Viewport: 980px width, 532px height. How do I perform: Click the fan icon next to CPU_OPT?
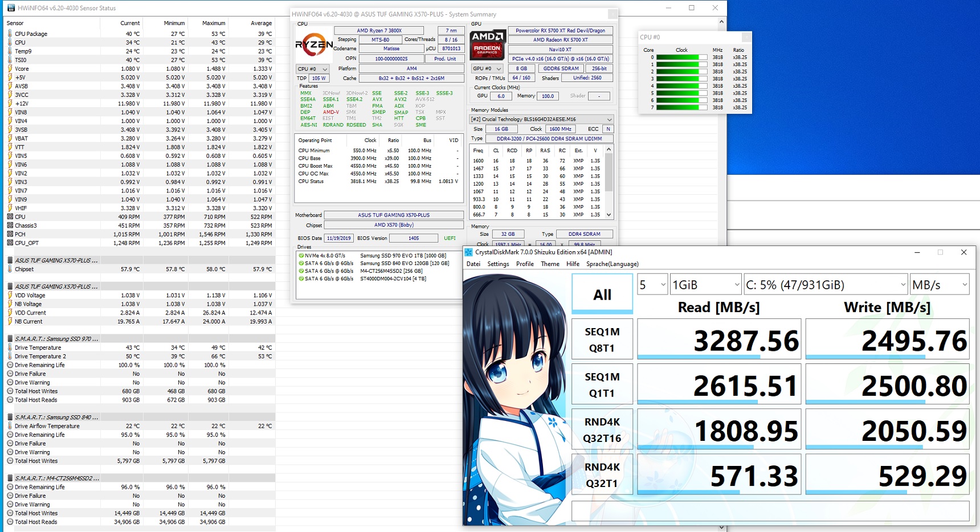tap(10, 243)
